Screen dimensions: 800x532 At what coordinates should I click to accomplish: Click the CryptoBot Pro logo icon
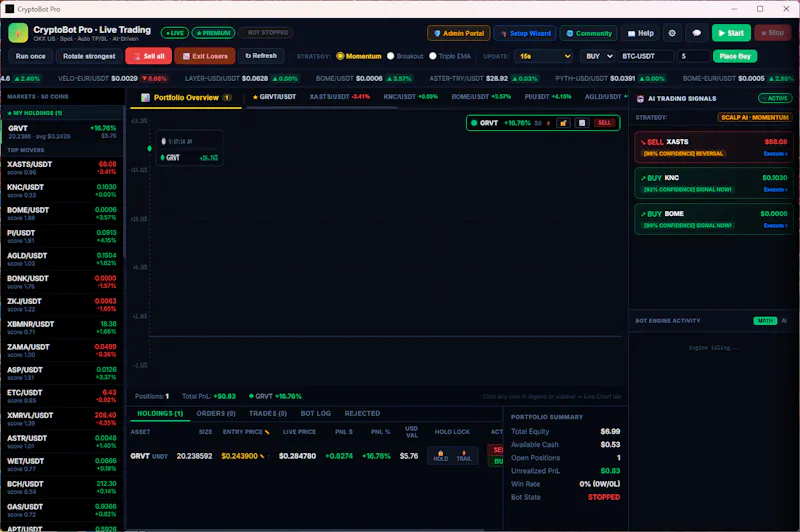click(x=18, y=33)
